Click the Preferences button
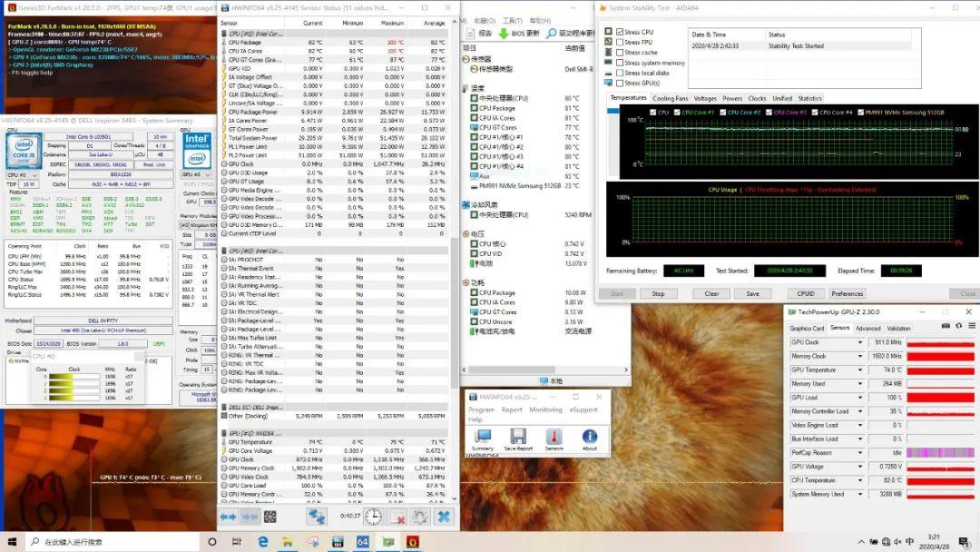The height and width of the screenshot is (552, 980). point(847,293)
